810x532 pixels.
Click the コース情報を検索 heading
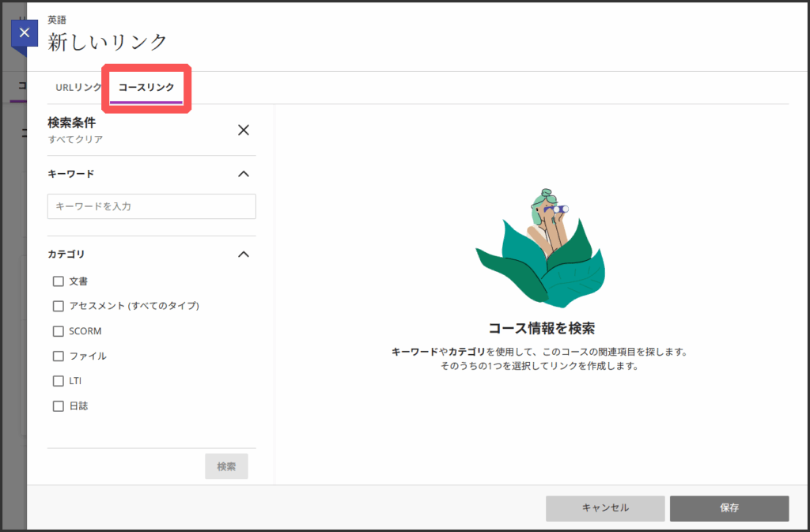(x=540, y=327)
